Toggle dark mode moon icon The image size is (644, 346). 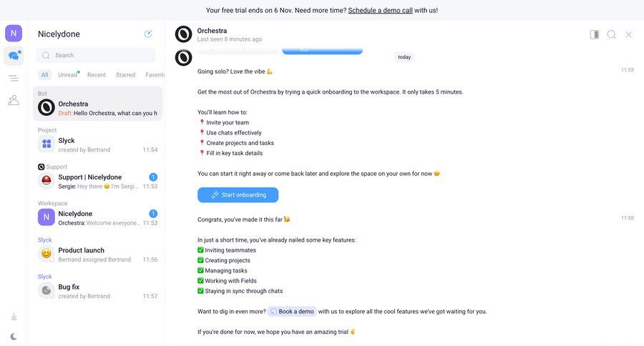(x=14, y=336)
